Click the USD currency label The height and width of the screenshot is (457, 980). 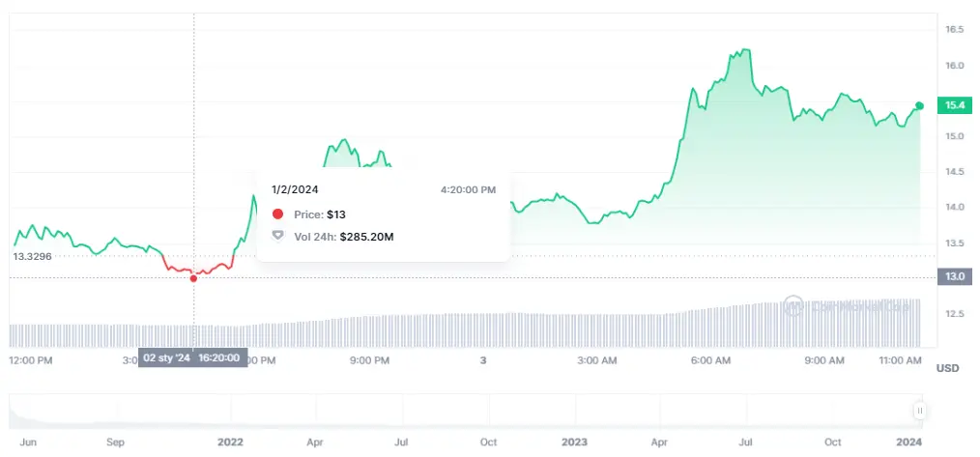[x=946, y=368]
